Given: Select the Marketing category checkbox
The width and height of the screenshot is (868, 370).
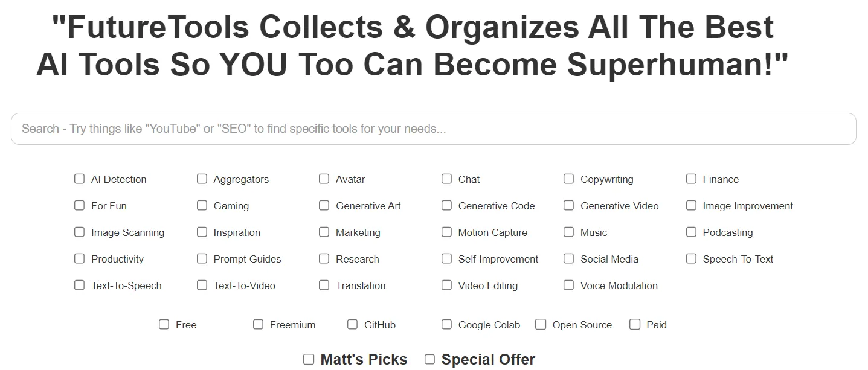Looking at the screenshot, I should [x=324, y=232].
